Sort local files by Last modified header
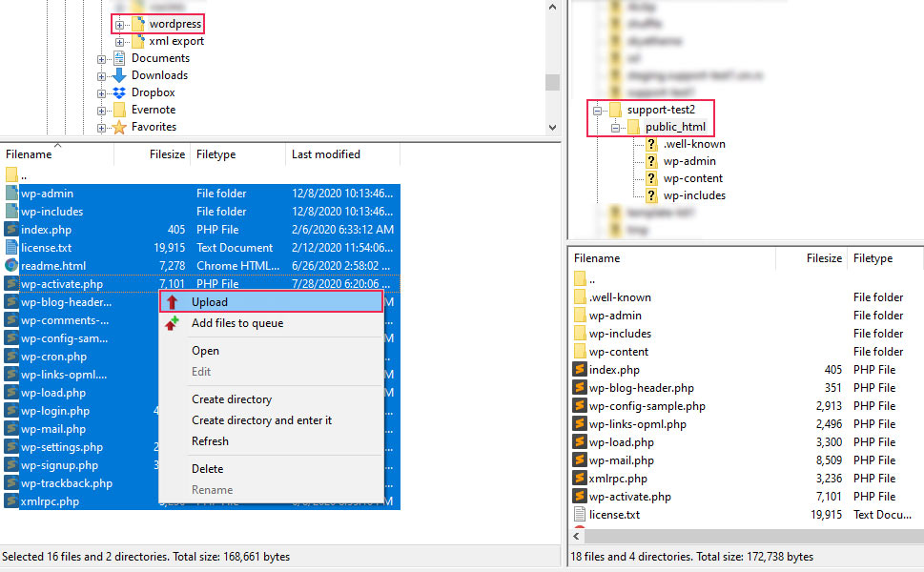Image resolution: width=924 pixels, height=572 pixels. coord(343,154)
